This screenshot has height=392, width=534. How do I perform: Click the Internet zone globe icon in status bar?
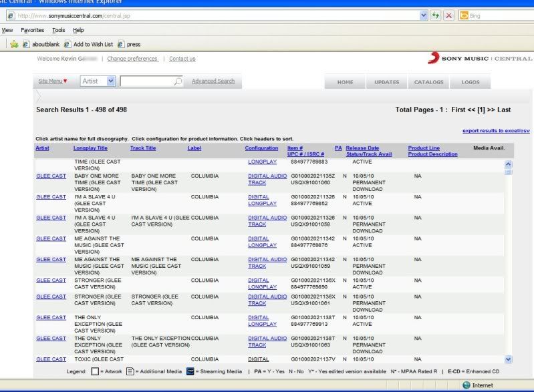(466, 385)
